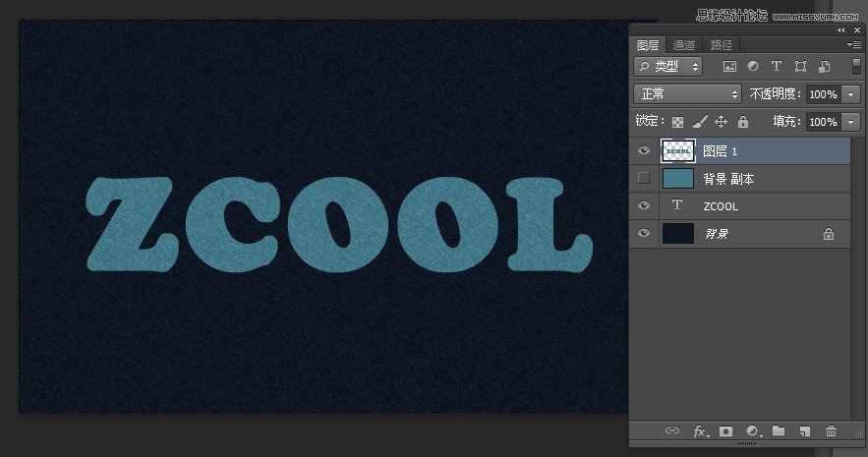
Task: Click the lock icon on 背景 layer
Action: (x=828, y=234)
